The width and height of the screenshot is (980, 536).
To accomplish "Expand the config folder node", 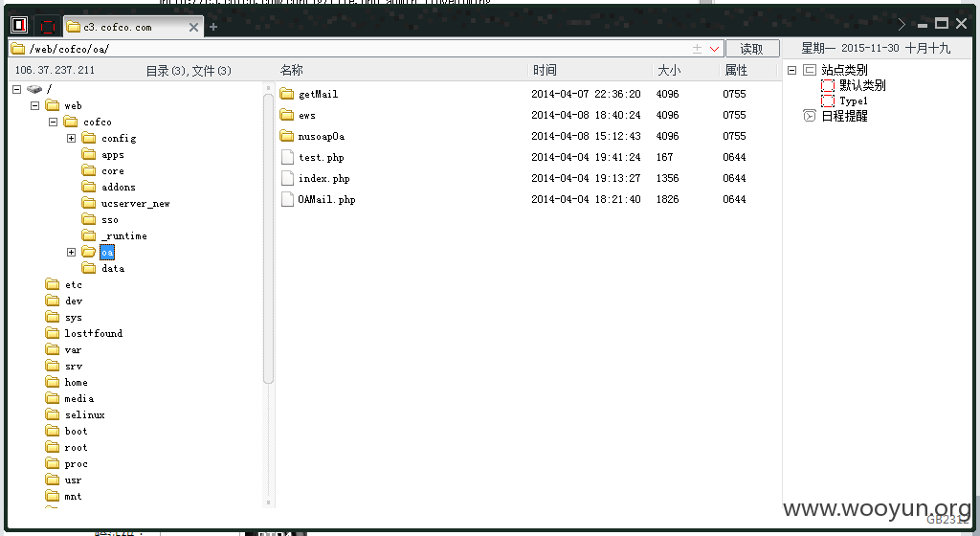I will pos(71,138).
